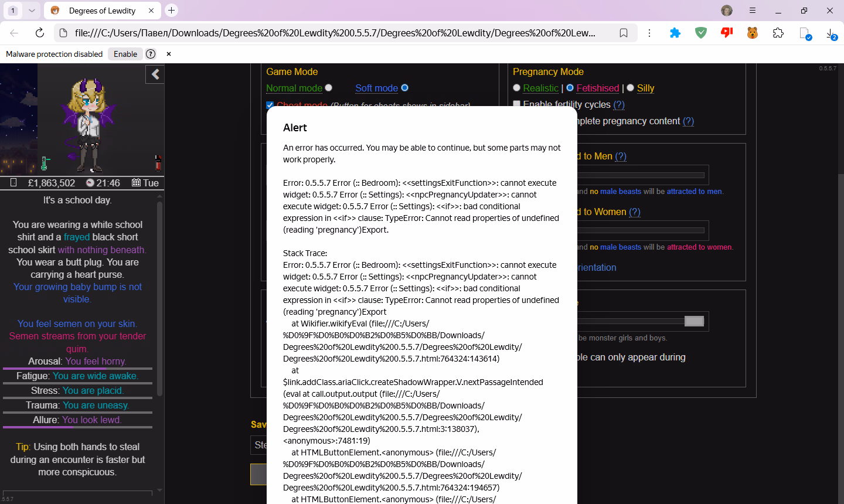844x504 pixels.
Task: Click the browser address bar URL
Action: (x=334, y=33)
